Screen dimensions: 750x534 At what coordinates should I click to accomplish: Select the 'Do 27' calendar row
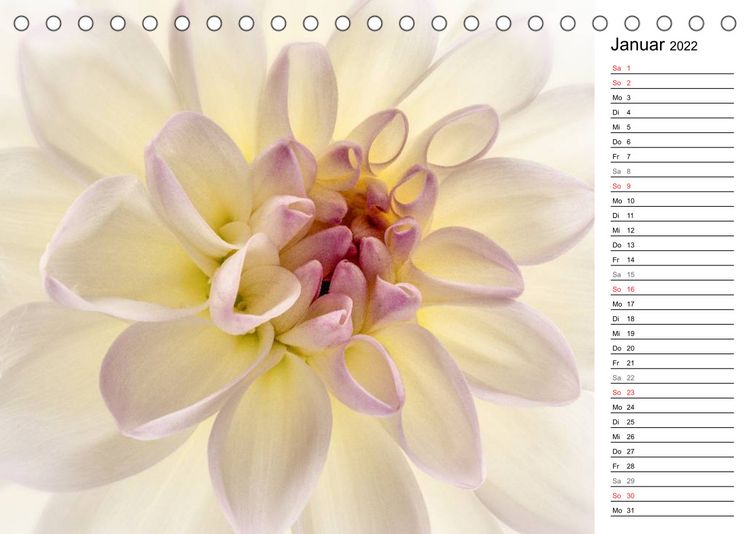[x=672, y=452]
